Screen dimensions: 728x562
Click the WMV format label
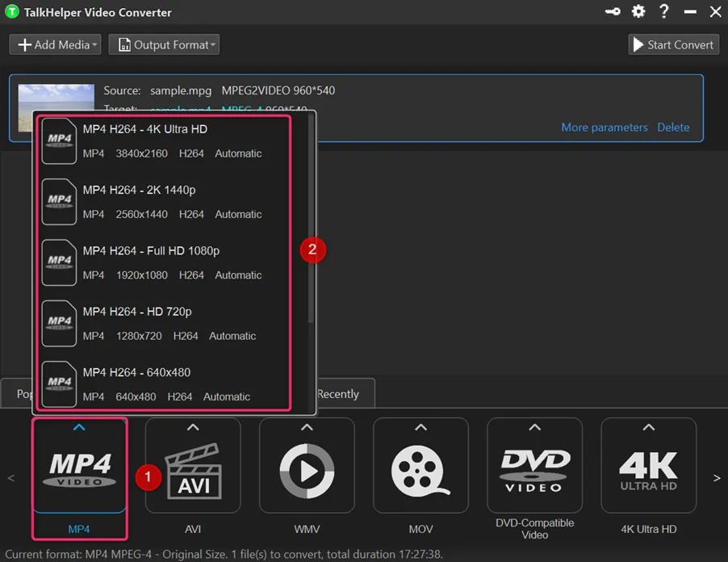pos(307,529)
